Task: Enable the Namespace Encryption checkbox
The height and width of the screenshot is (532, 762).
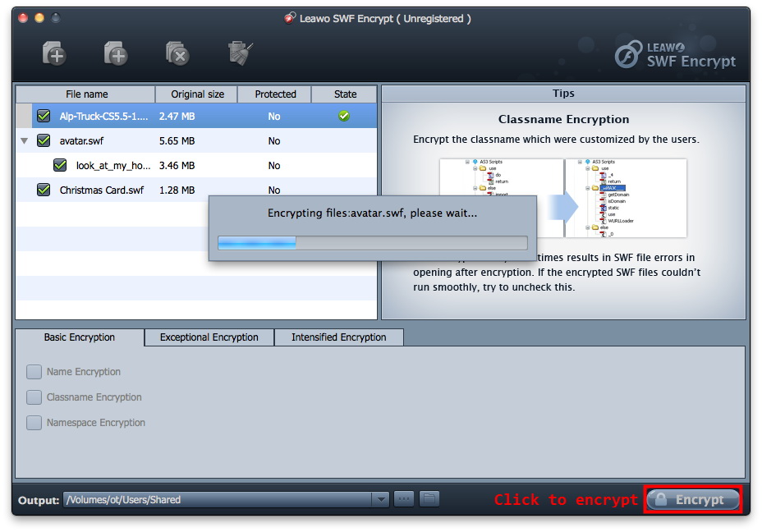Action: [34, 423]
